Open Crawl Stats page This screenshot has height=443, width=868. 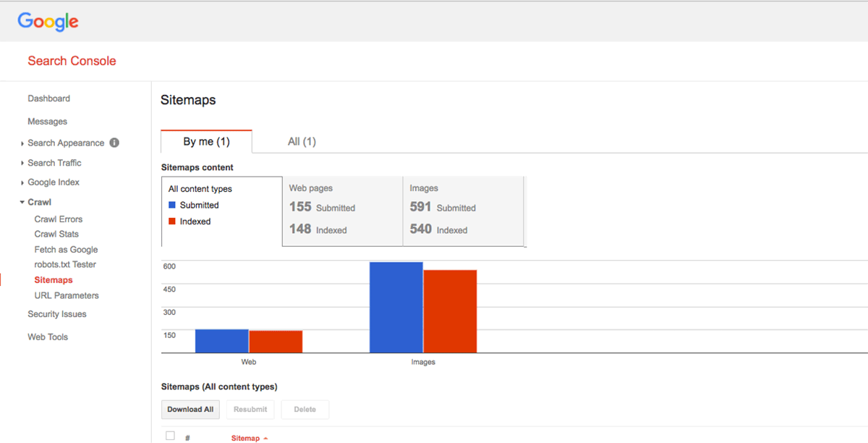pos(56,234)
